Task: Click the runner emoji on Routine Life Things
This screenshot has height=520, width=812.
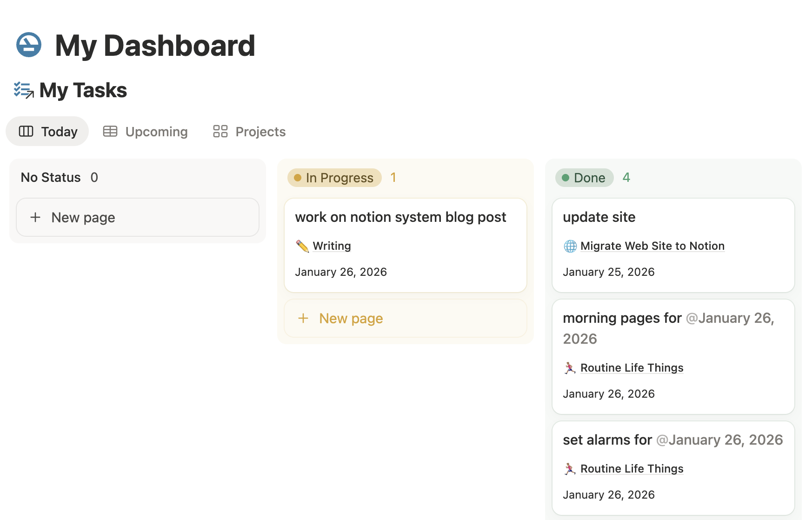Action: coord(570,367)
